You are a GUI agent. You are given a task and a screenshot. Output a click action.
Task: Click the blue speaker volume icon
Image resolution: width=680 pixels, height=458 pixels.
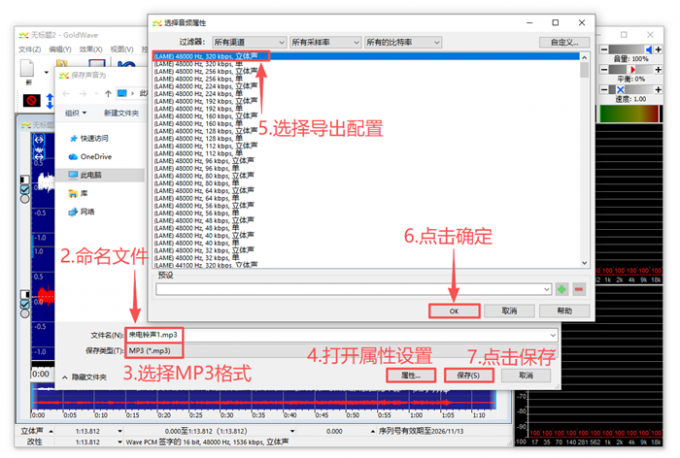point(649,49)
